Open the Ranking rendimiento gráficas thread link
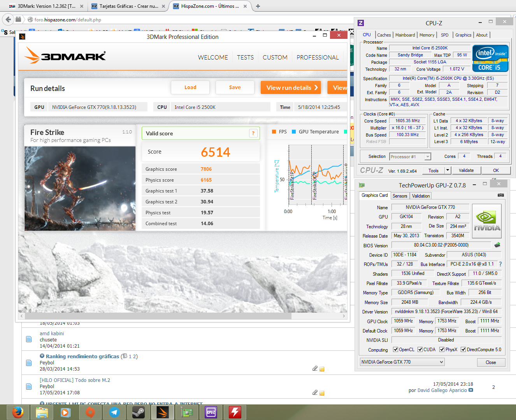 pyautogui.click(x=82, y=356)
